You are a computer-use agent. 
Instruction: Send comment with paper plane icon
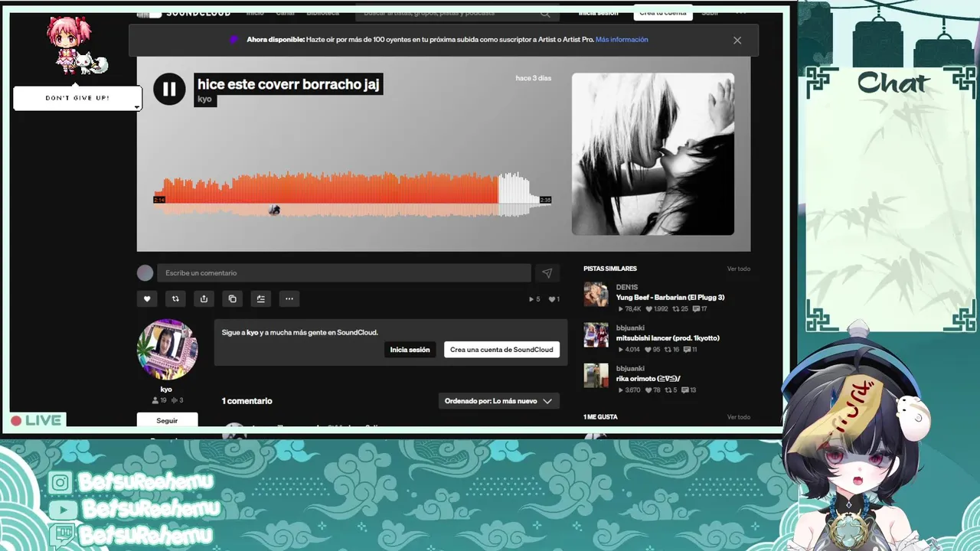click(547, 273)
